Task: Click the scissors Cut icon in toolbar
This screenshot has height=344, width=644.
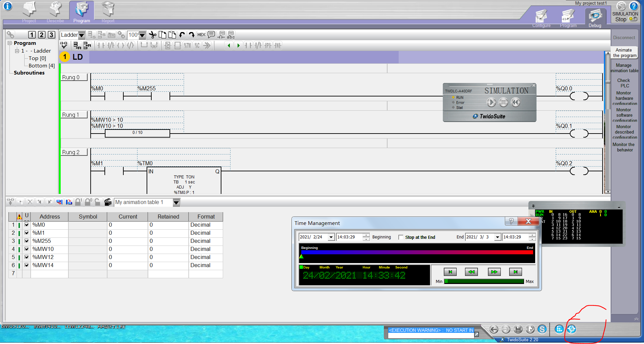Action: pyautogui.click(x=153, y=35)
